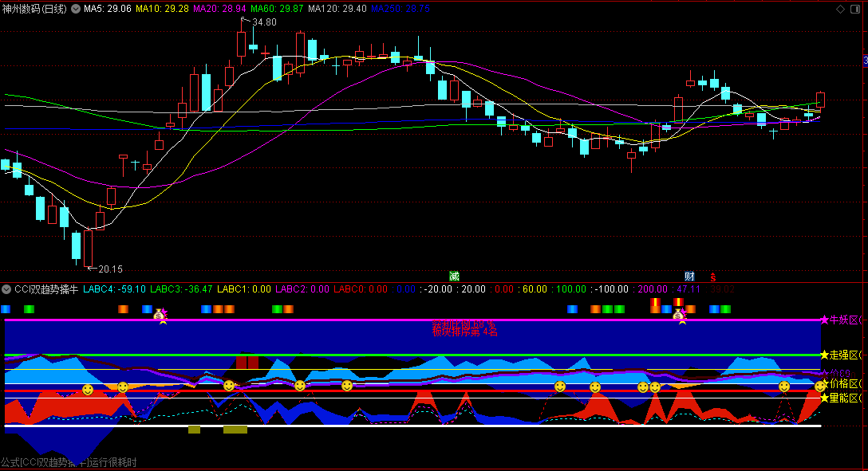
Task: Click the LABC1: 0.00 value
Action: [244, 289]
